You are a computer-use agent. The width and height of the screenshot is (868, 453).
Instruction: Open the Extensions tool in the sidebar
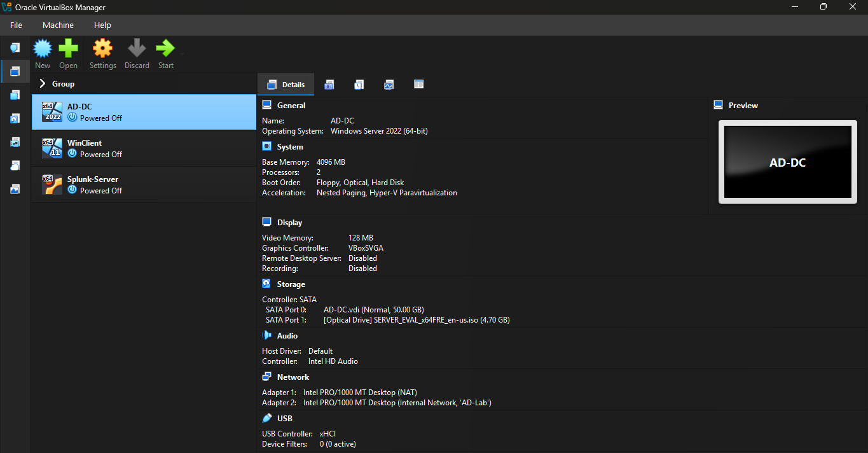[x=15, y=95]
